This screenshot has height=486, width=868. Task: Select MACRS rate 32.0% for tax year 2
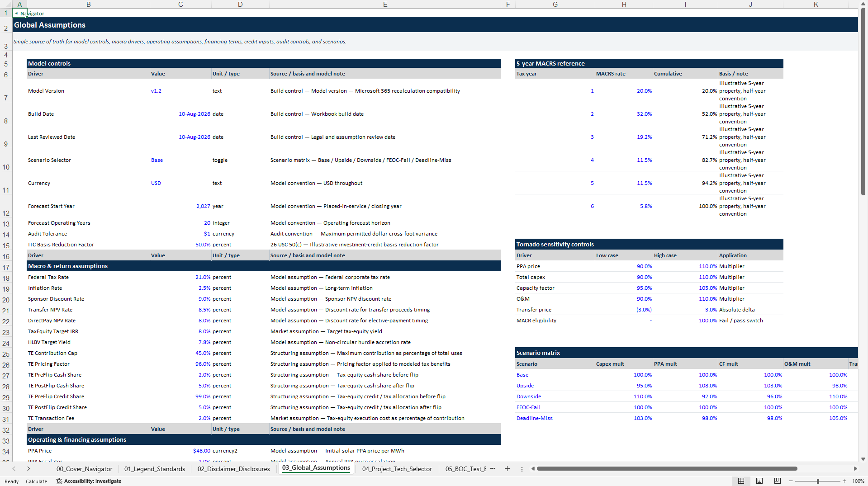624,114
